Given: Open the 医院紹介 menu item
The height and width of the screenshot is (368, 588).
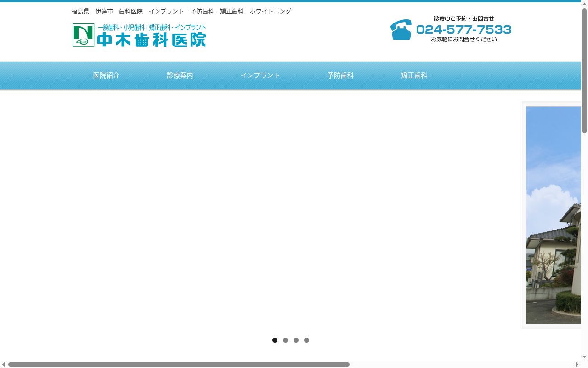Looking at the screenshot, I should 106,75.
